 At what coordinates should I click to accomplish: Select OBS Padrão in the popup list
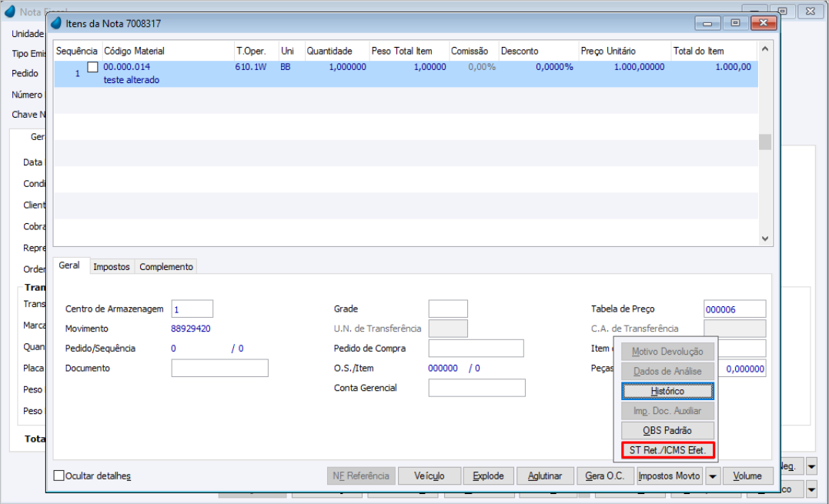667,431
